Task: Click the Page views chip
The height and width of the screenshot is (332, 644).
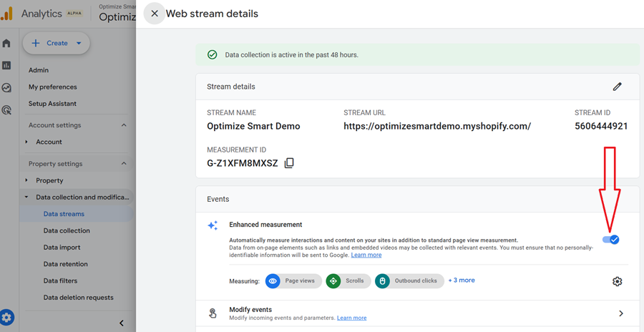Action: pyautogui.click(x=293, y=281)
